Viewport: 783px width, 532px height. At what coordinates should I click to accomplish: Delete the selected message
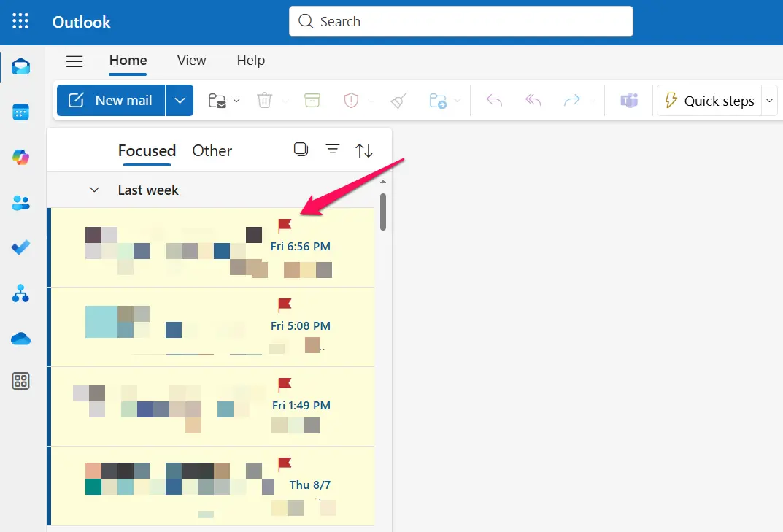point(263,100)
